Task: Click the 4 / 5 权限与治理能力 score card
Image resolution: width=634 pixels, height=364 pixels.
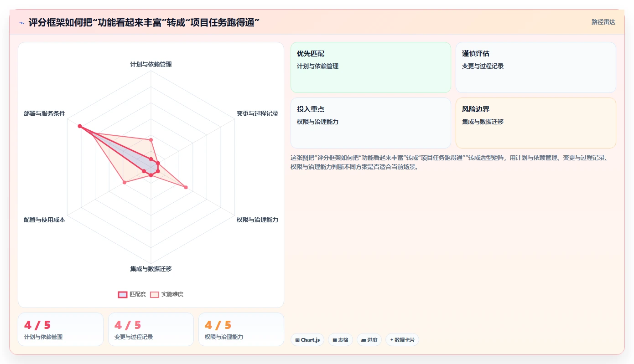Action: click(x=241, y=329)
